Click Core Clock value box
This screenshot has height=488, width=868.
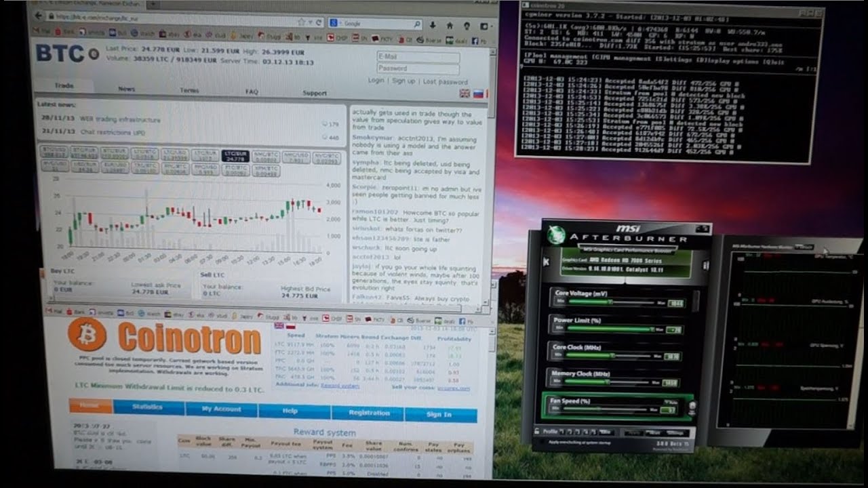(x=673, y=357)
